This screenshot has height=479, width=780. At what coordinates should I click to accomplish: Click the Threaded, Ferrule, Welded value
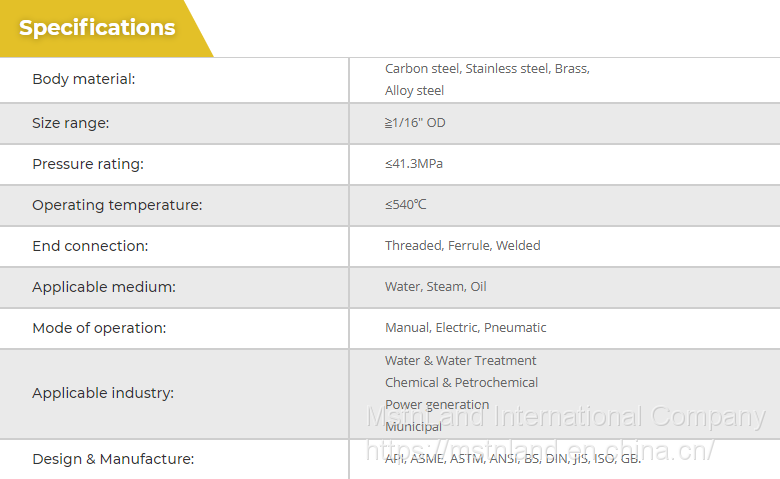coord(462,246)
